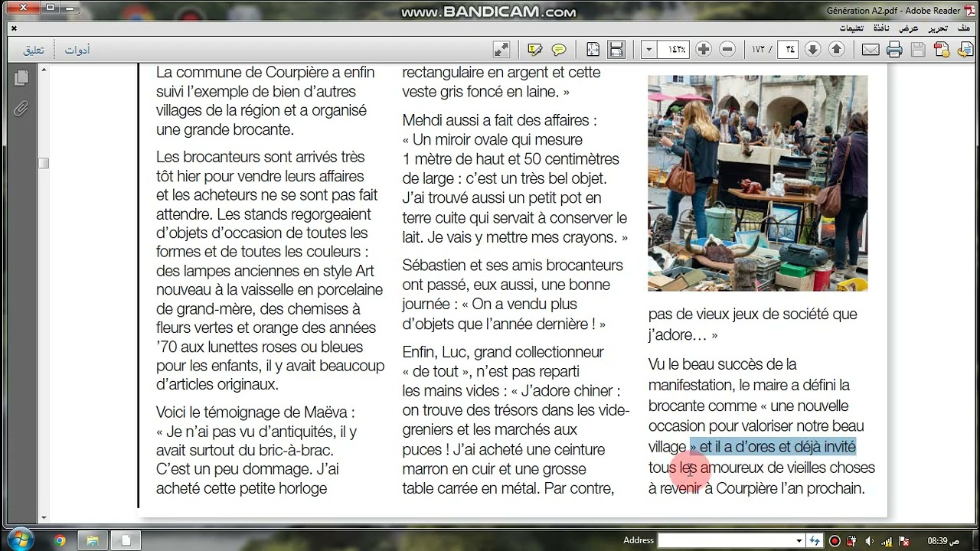This screenshot has width=980, height=551.
Task: Click the create PDF online icon
Action: click(x=942, y=50)
